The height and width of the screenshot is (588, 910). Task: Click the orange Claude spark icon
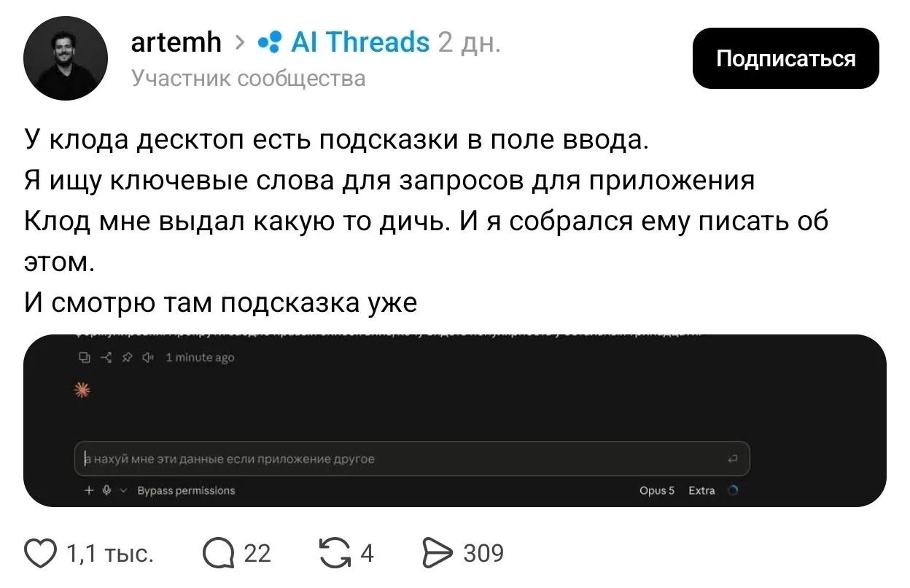(x=82, y=391)
